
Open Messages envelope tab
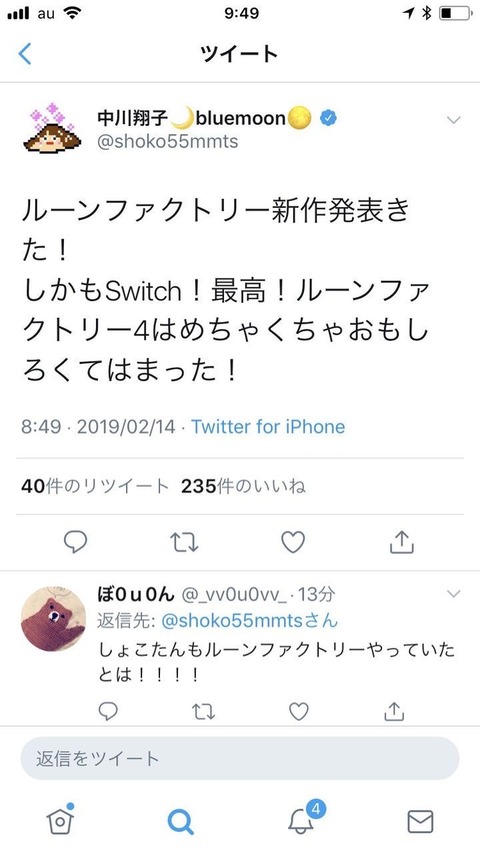[x=420, y=821]
